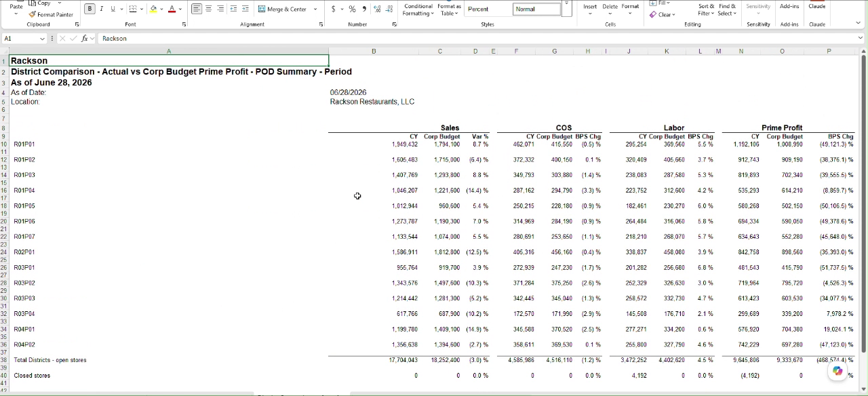Open Claude add-in

pyautogui.click(x=817, y=6)
